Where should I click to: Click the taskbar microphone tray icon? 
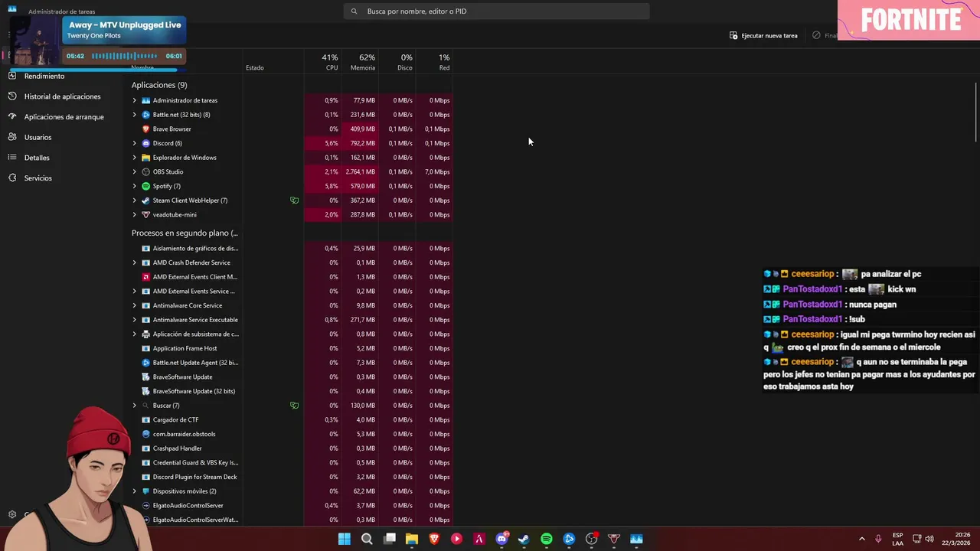click(878, 539)
